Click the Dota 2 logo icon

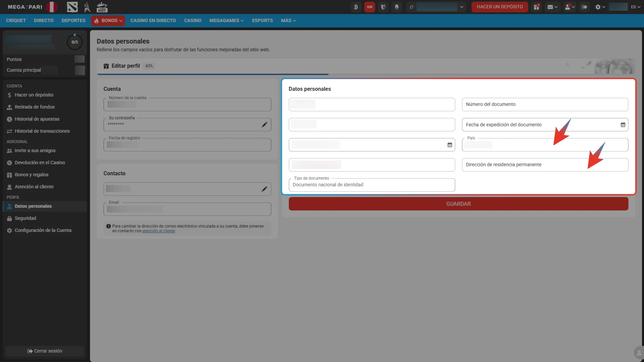[x=72, y=7]
